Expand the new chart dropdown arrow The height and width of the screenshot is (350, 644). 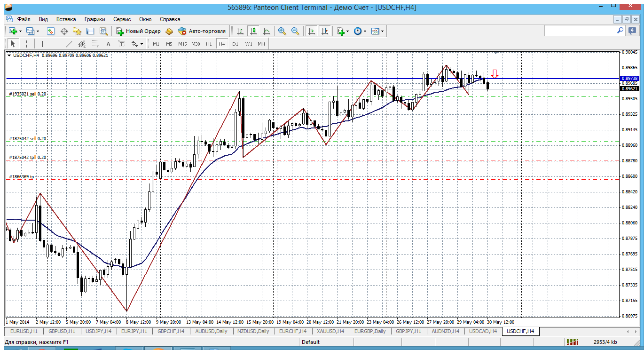point(20,31)
